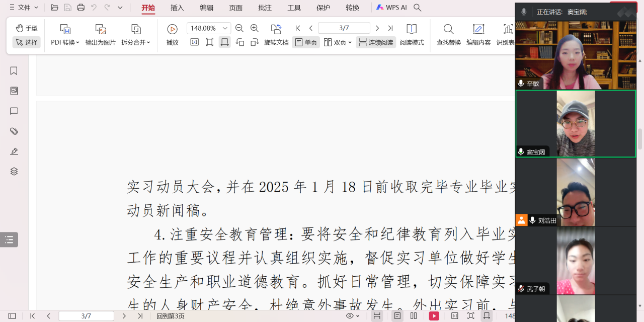Open Find and Replace (查找替换)
644x322 pixels.
click(448, 34)
